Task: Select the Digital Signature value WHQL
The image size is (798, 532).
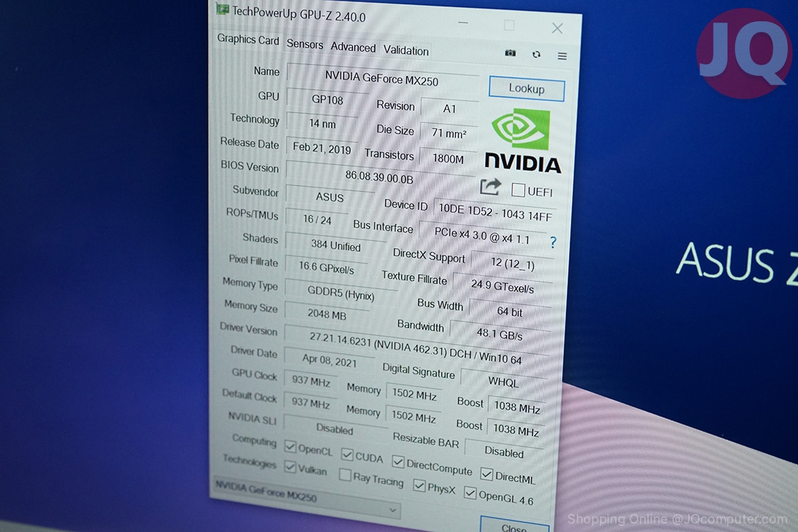Action: pyautogui.click(x=503, y=382)
